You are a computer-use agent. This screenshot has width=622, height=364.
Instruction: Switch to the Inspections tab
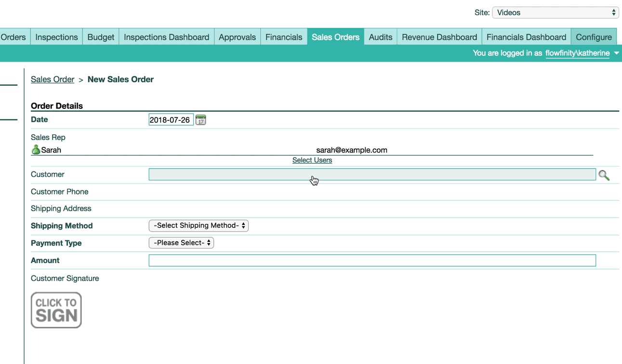56,37
